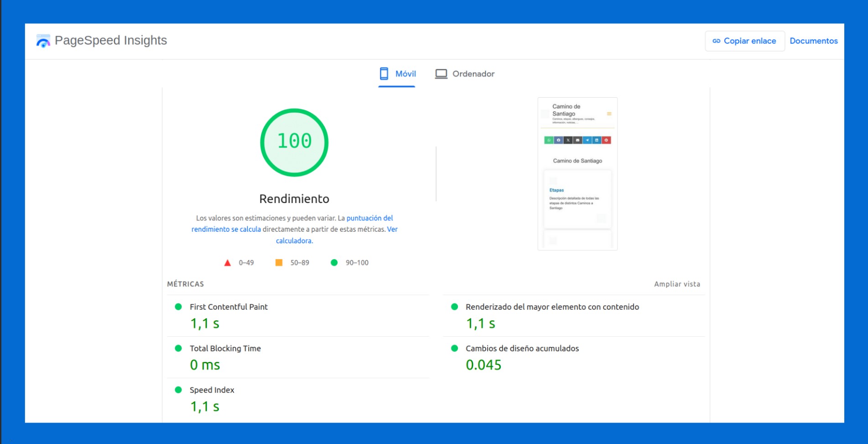Open the Ver calculadora link

tap(294, 240)
